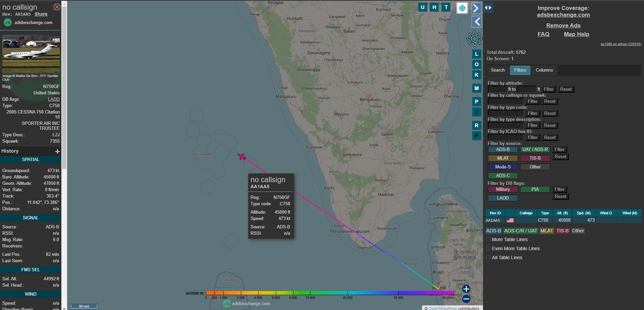Zoom in on the map
This screenshot has width=644, height=310.
pyautogui.click(x=466, y=289)
